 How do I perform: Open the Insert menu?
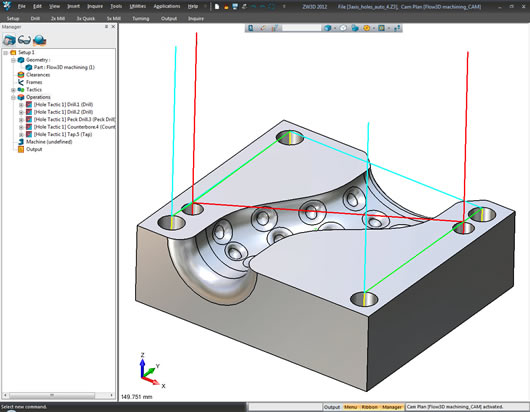73,6
